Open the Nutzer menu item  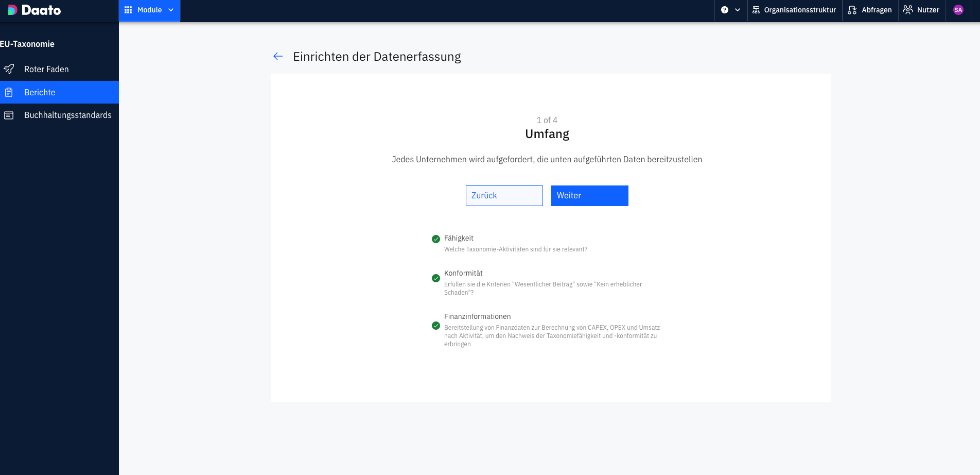pos(921,10)
